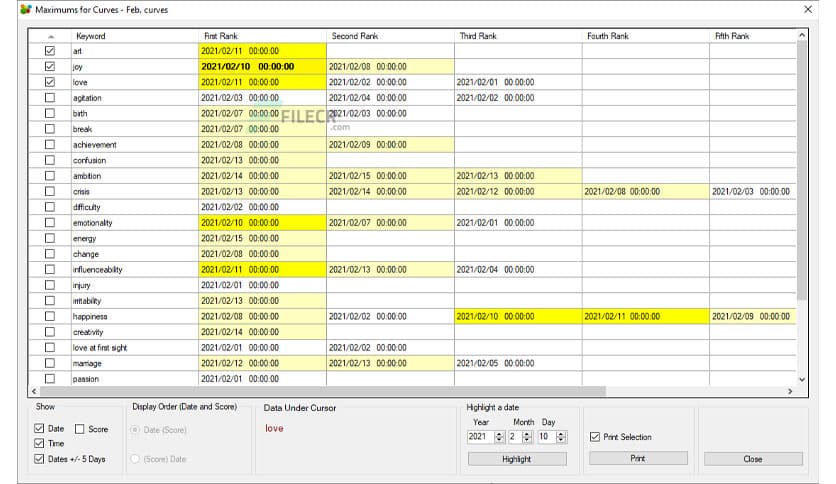
Task: Check the 'injury' row checkbox
Action: (50, 285)
